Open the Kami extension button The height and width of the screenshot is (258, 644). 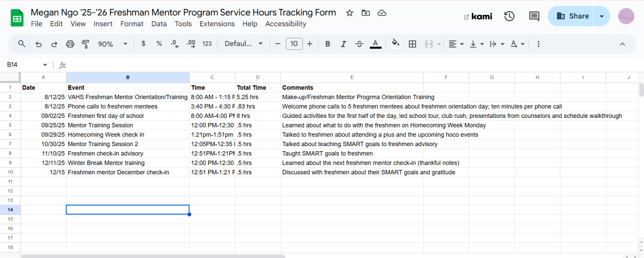click(x=478, y=16)
